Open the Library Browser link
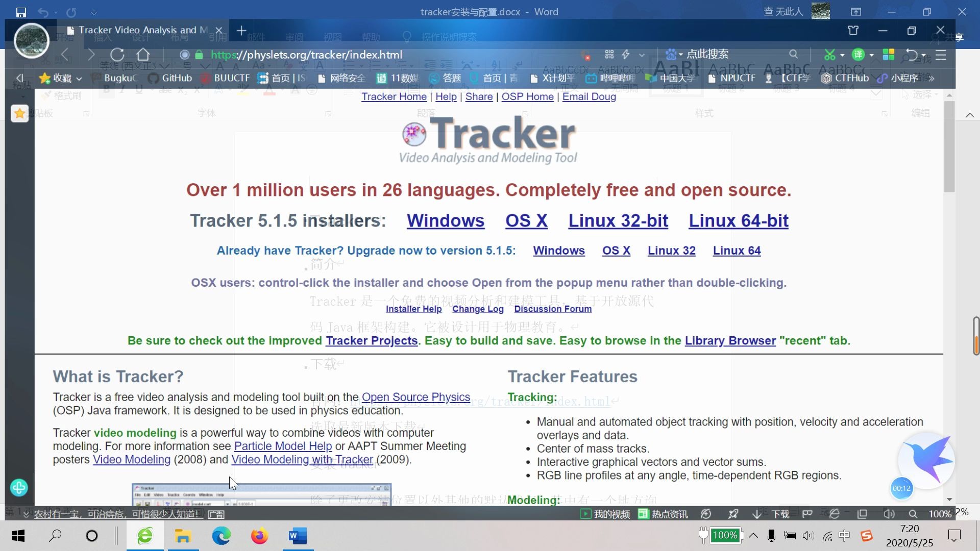The height and width of the screenshot is (551, 980). 730,340
